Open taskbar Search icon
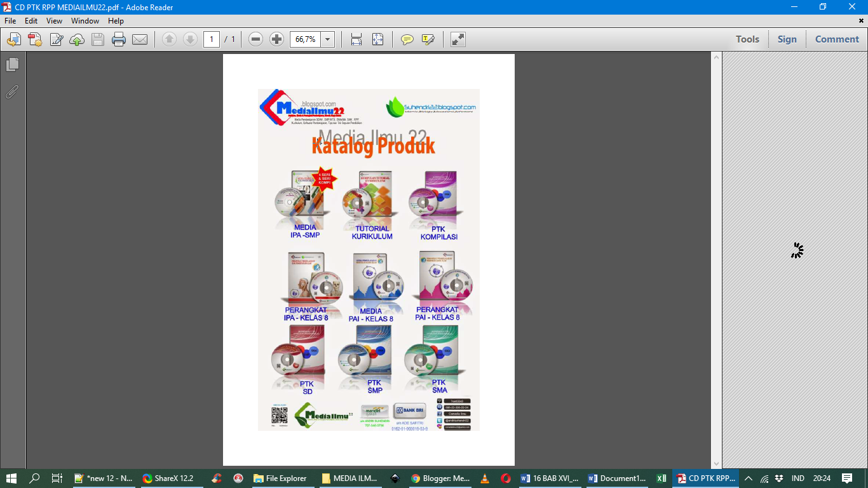Viewport: 868px width, 488px height. (35, 478)
